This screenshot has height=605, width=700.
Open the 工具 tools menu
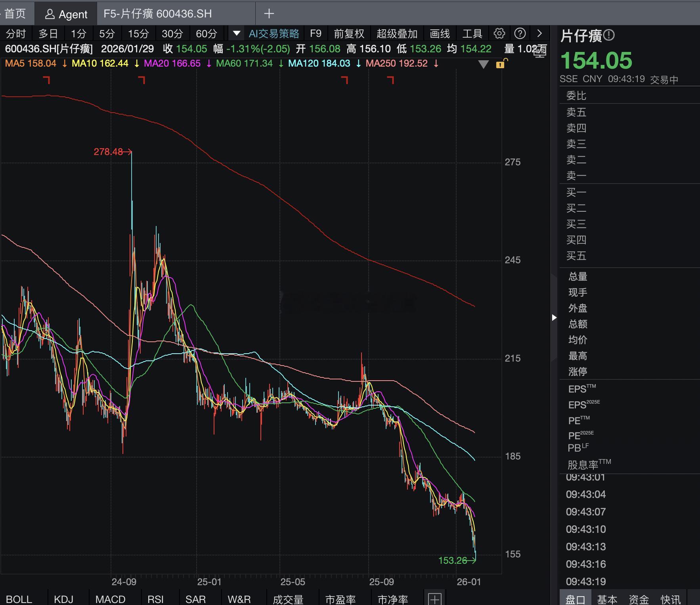click(472, 34)
